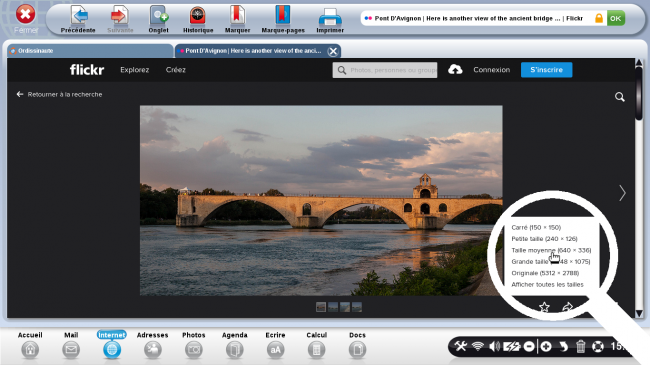Click the Flickr search input field
This screenshot has height=365, width=650.
385,70
